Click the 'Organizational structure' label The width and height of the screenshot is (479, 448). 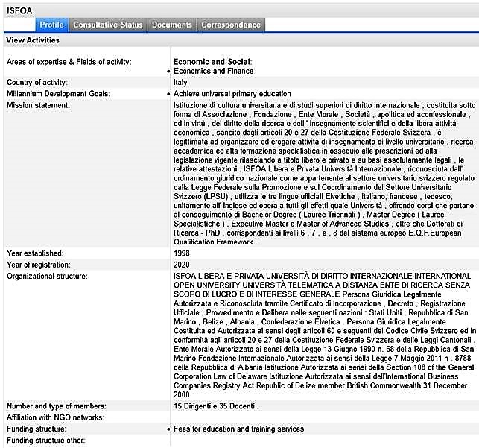(47, 277)
